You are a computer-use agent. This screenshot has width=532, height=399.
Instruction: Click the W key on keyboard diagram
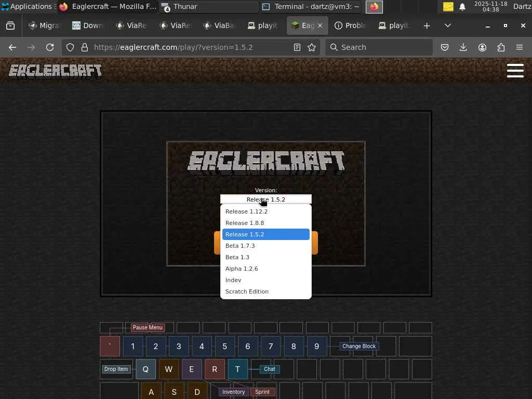click(169, 369)
